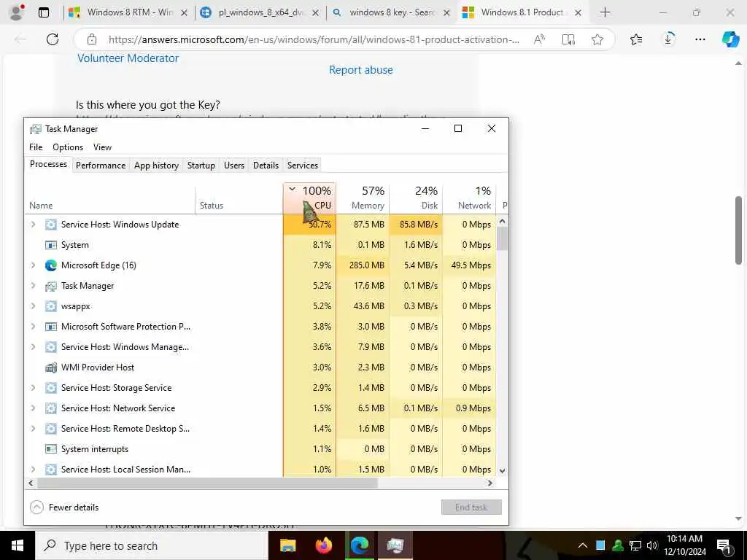Image resolution: width=747 pixels, height=560 pixels.
Task: Open the Task Manager View menu
Action: 102,147
